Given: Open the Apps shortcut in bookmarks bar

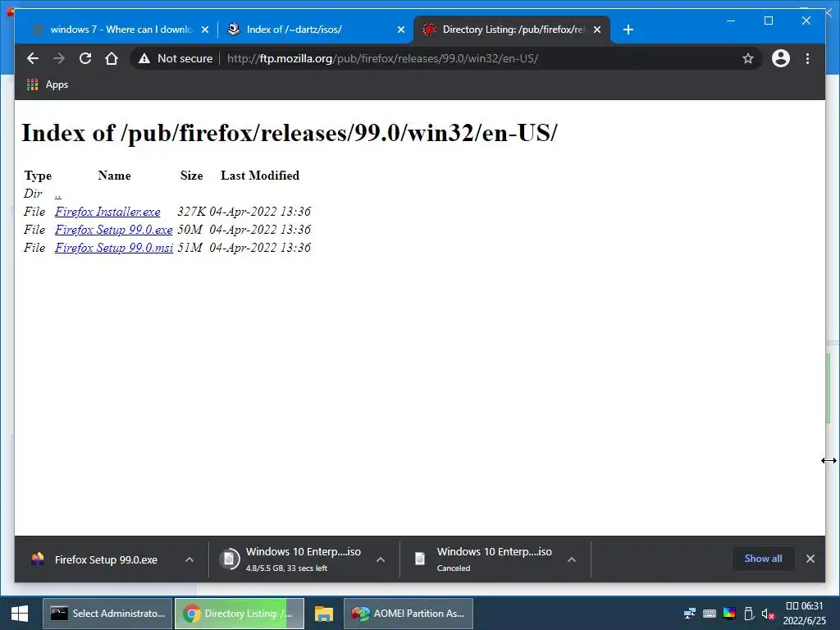Looking at the screenshot, I should 48,84.
